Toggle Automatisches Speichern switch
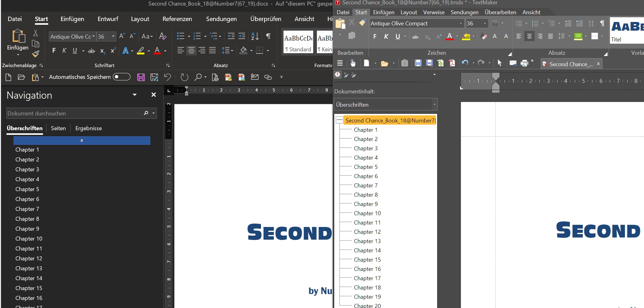644x308 pixels. tap(122, 77)
